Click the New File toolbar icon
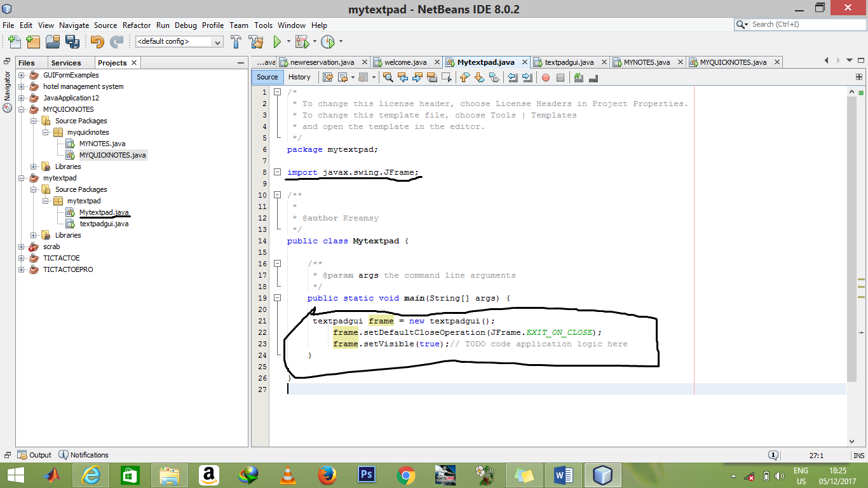This screenshot has height=488, width=868. point(15,42)
